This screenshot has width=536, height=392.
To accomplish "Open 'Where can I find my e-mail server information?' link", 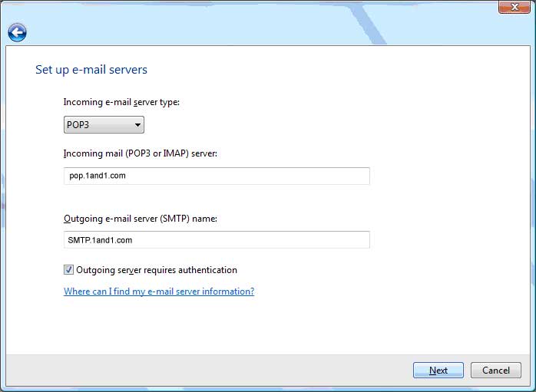I will [159, 292].
